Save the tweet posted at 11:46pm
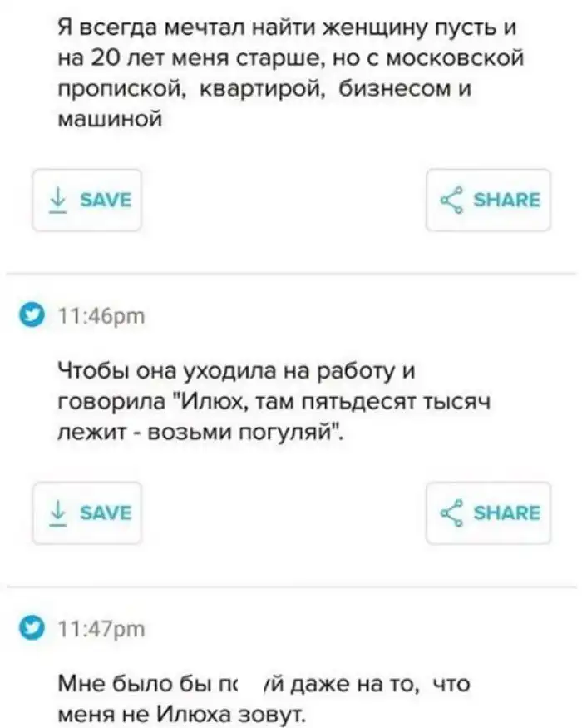This screenshot has height=728, width=582. [86, 513]
